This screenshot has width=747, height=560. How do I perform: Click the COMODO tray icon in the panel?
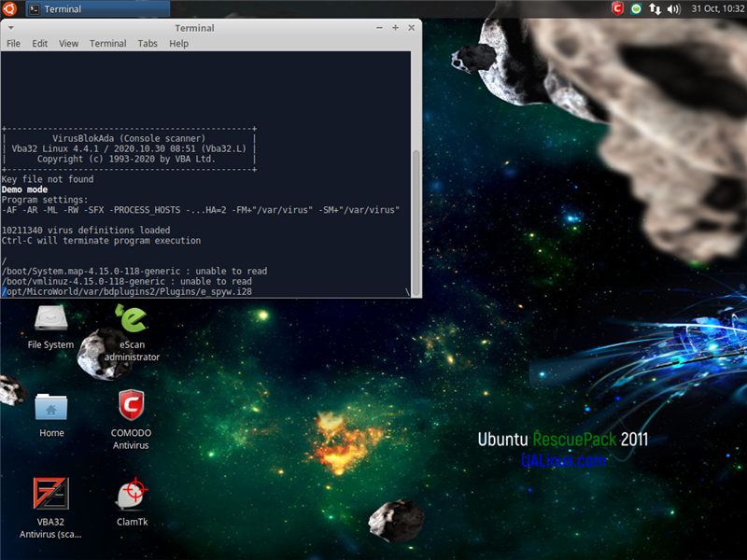click(x=617, y=8)
